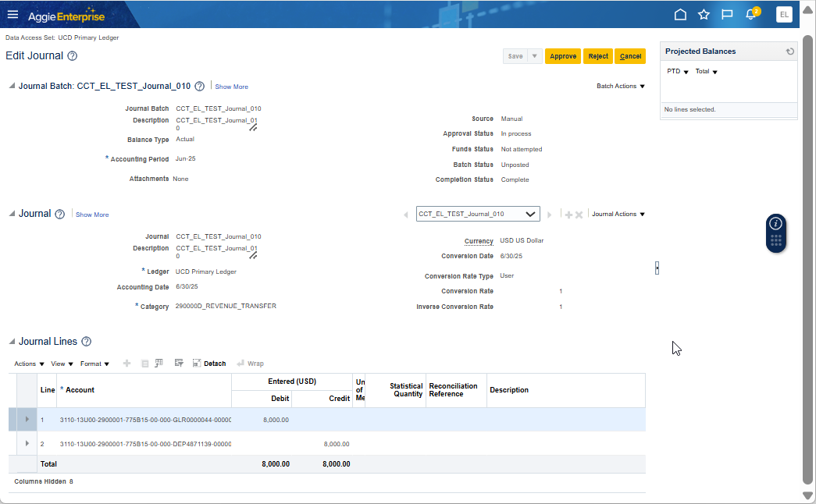The width and height of the screenshot is (816, 504).
Task: Go to Home via house icon
Action: [680, 15]
